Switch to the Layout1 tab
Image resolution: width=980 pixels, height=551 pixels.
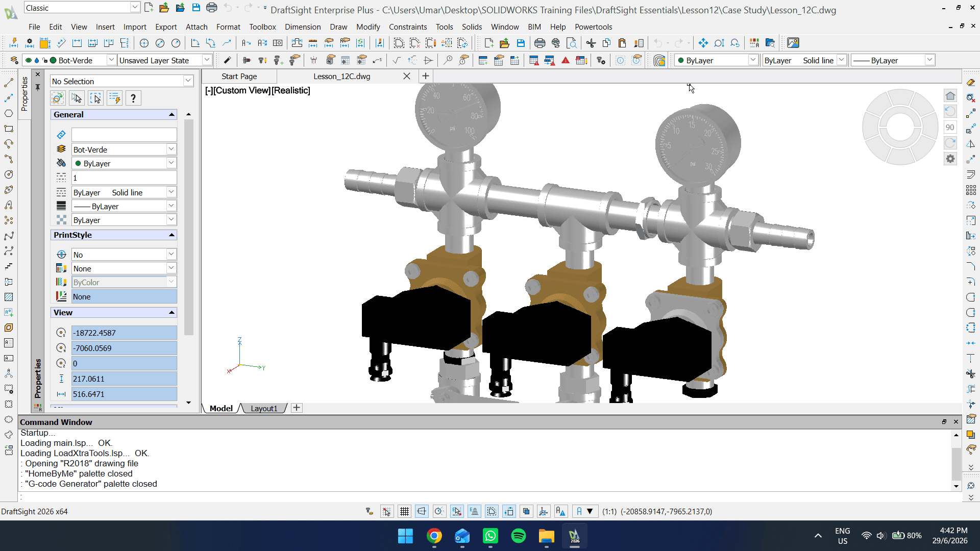pyautogui.click(x=264, y=409)
